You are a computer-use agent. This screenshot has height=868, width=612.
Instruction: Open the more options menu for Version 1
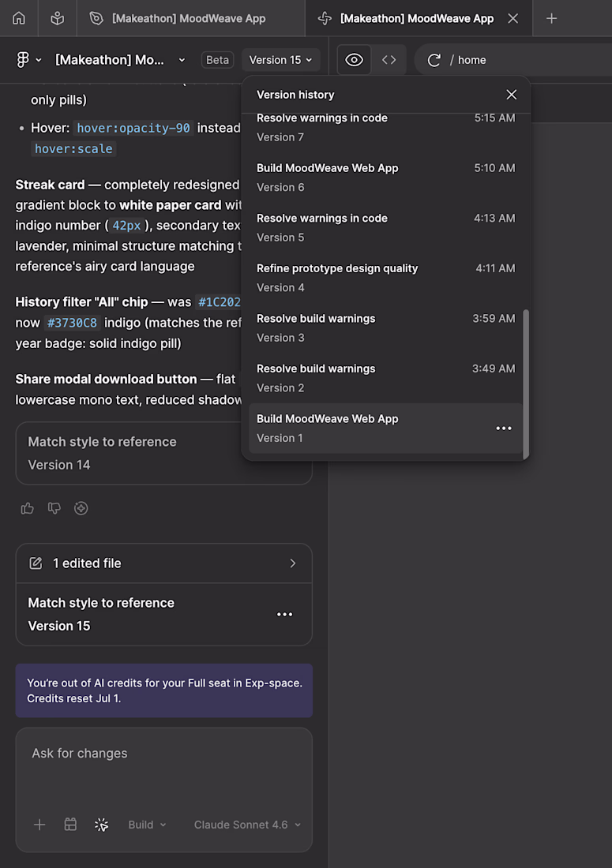pos(504,428)
